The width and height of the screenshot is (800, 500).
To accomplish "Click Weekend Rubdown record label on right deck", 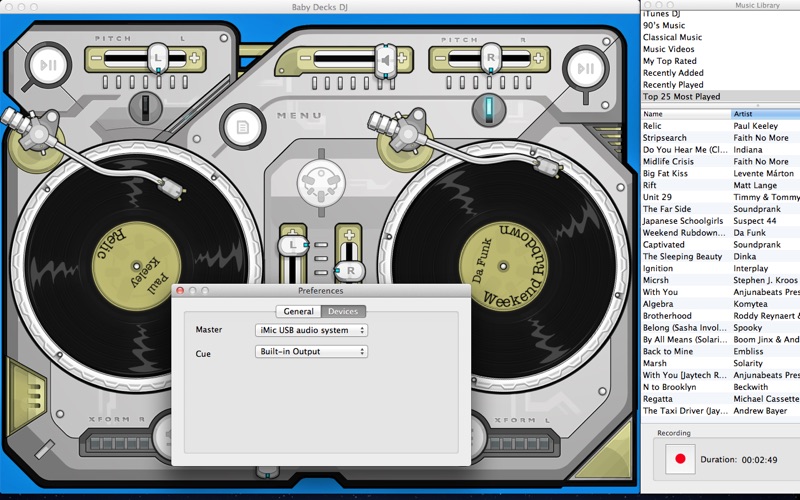I will pyautogui.click(x=503, y=266).
